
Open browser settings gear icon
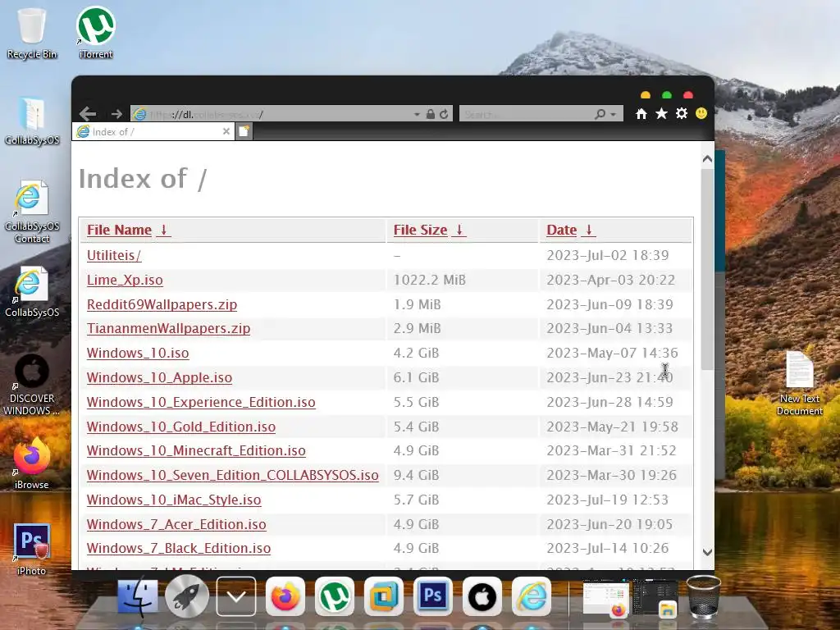click(x=681, y=113)
